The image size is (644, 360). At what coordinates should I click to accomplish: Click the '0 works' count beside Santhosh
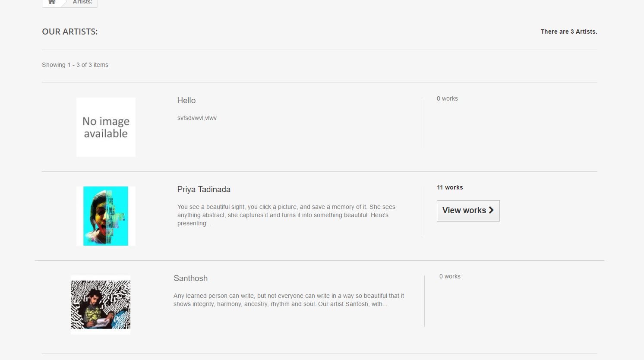(x=450, y=277)
